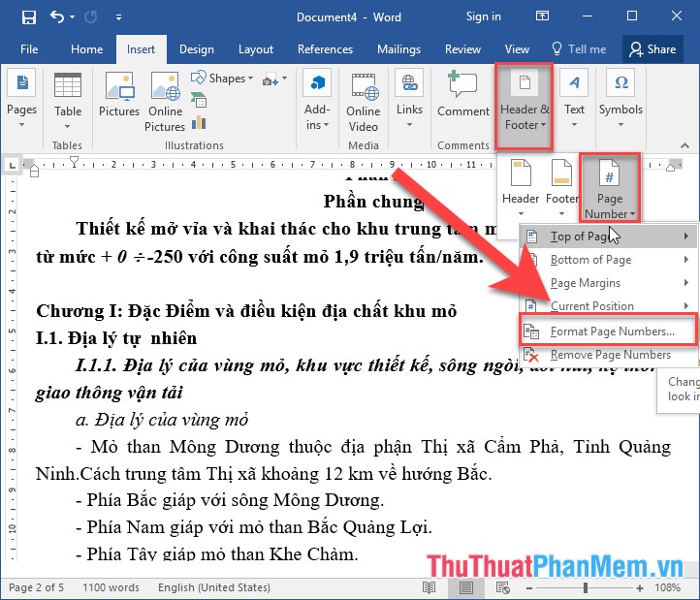Open the Header dropdown
This screenshot has width=700, height=600.
click(521, 188)
